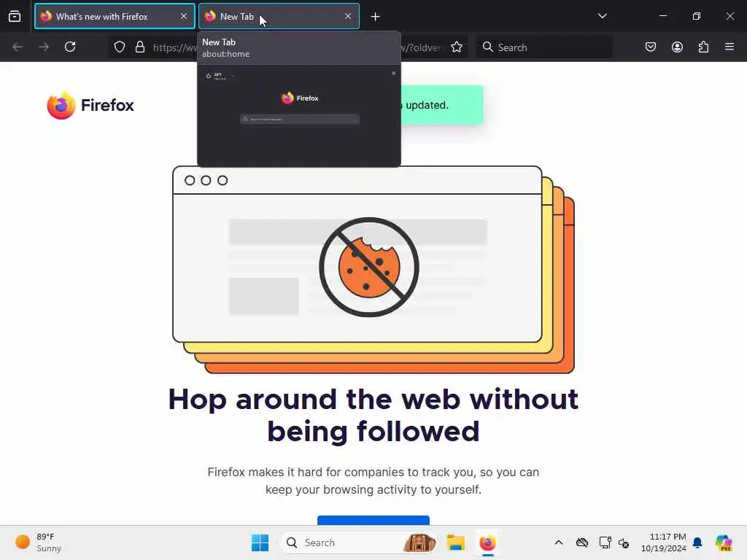Select the New Tab tab
Image resolution: width=747 pixels, height=560 pixels.
coord(279,17)
